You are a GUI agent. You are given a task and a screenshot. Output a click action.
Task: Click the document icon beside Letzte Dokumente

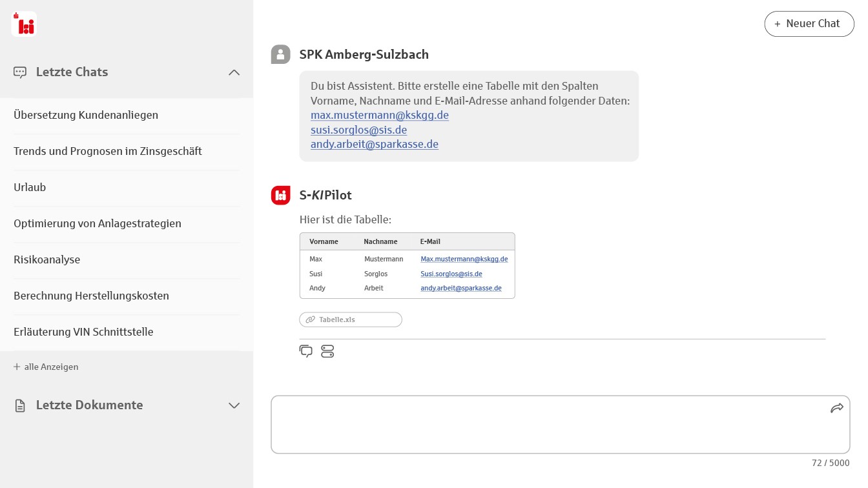point(20,405)
